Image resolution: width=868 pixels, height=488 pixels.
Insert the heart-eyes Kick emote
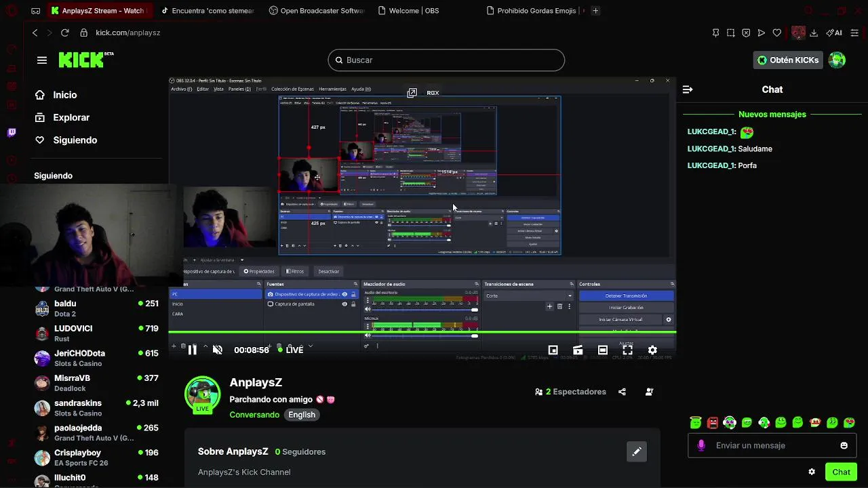849,423
